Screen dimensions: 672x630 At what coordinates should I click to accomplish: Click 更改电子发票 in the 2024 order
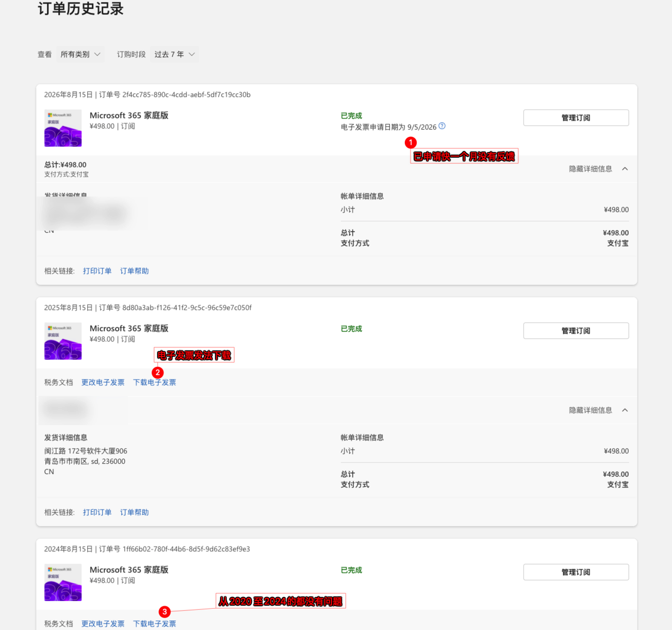pyautogui.click(x=103, y=624)
